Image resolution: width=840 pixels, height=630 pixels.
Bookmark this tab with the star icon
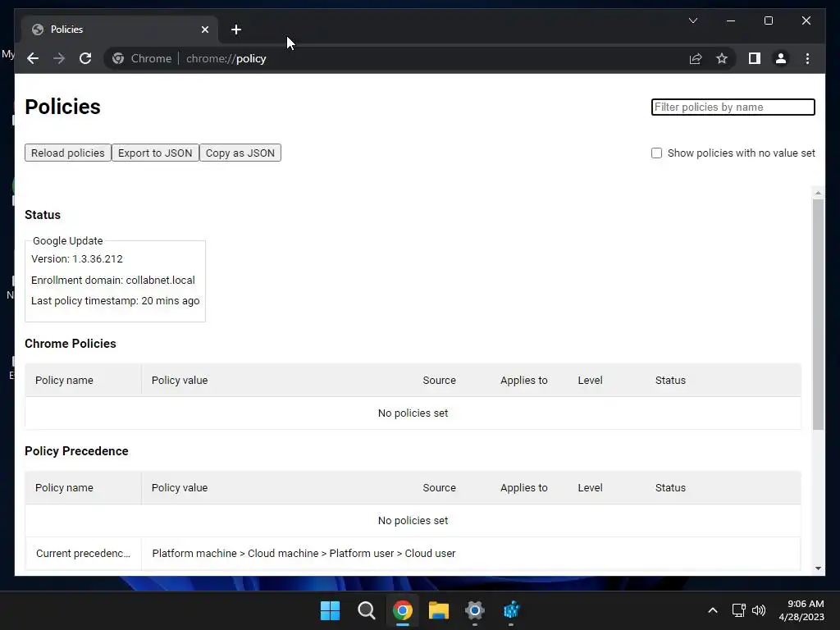(x=722, y=58)
